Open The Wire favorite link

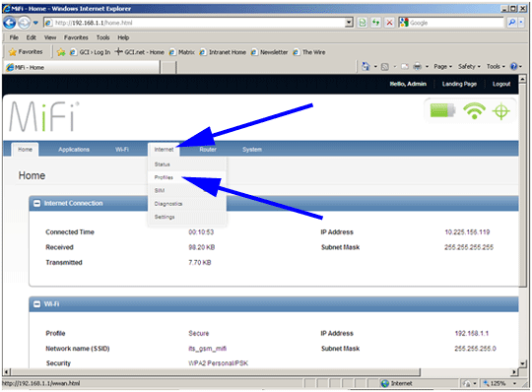[x=309, y=52]
